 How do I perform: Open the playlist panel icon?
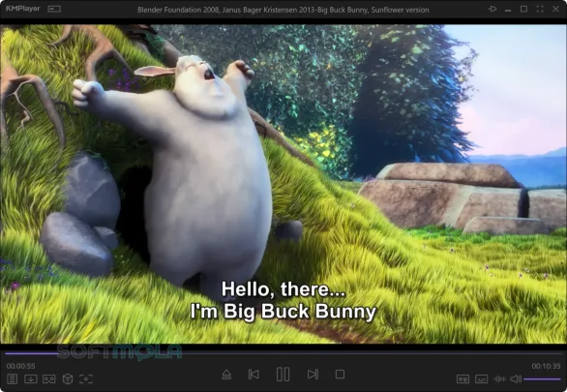[12, 379]
